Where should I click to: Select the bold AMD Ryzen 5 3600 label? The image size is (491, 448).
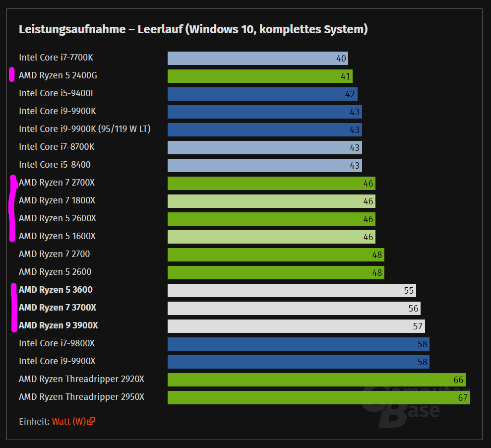(x=56, y=290)
